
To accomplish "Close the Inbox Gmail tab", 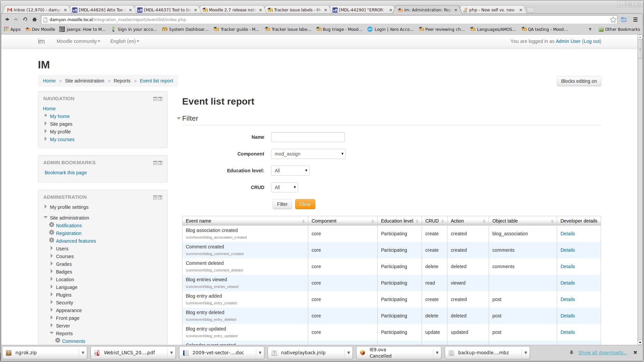I will point(65,10).
